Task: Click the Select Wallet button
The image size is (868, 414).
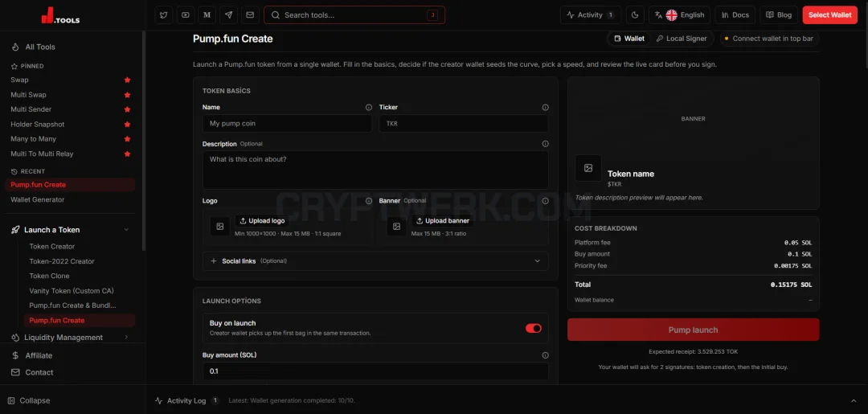Action: coord(829,15)
